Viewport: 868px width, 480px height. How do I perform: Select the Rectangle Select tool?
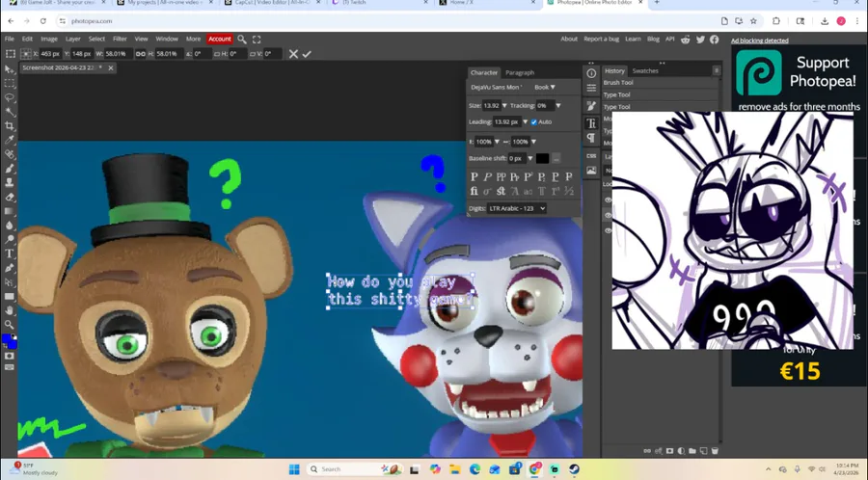[x=10, y=84]
